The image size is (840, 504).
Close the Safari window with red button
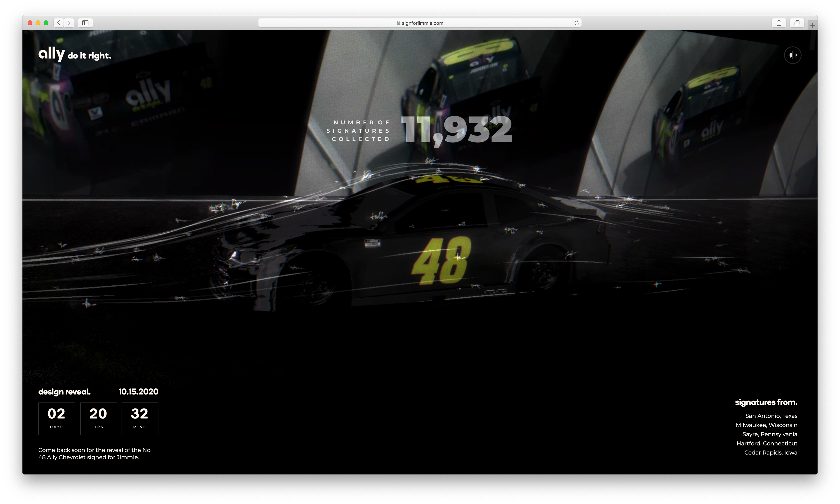[x=30, y=23]
